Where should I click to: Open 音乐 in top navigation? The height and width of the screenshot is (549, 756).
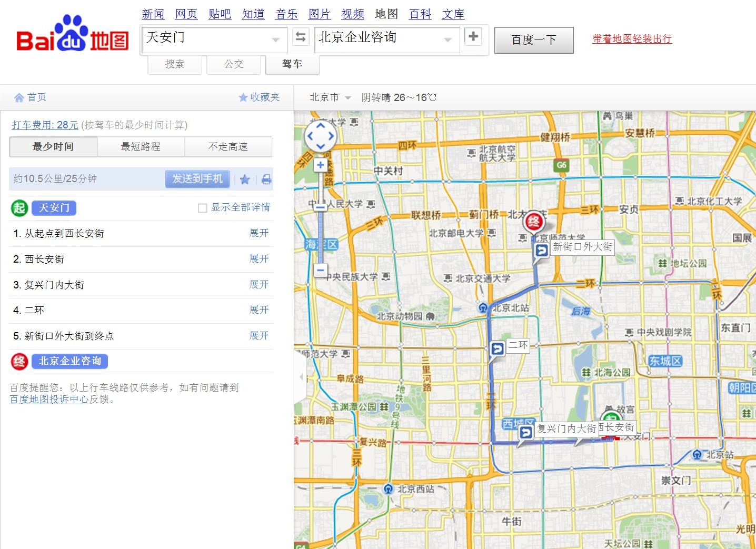286,14
